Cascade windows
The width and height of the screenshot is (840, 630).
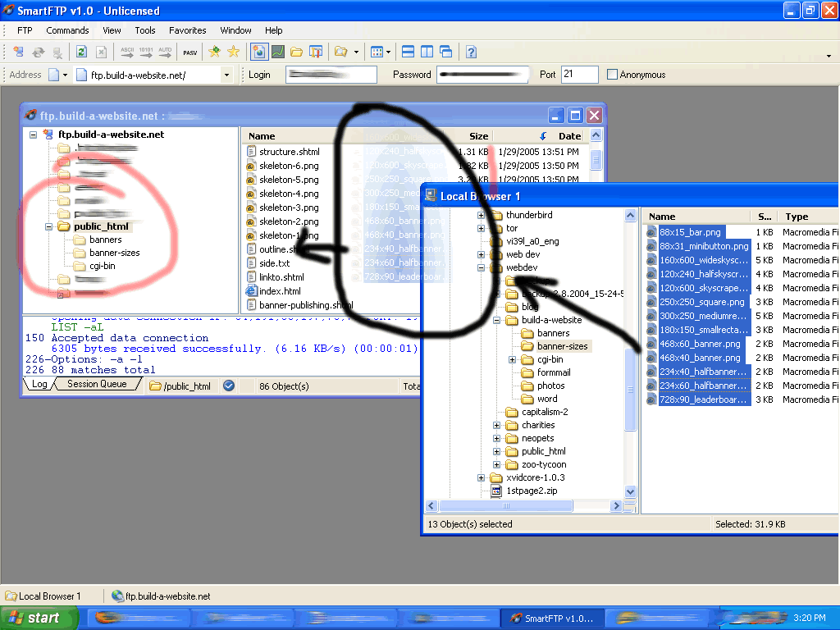tap(445, 52)
